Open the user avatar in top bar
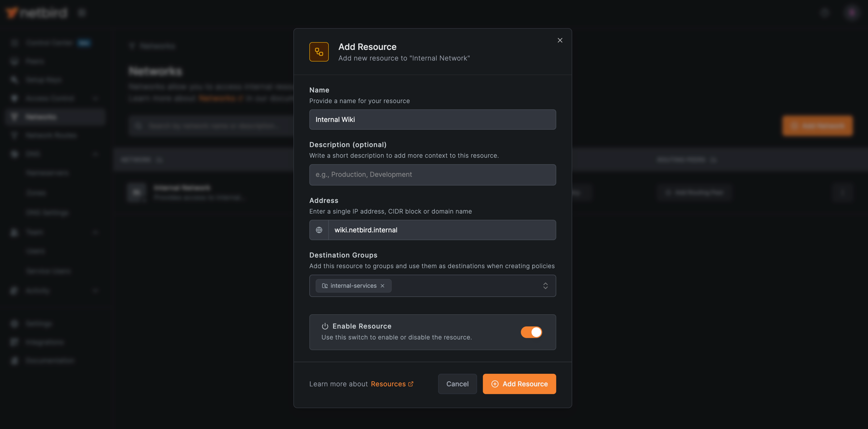The width and height of the screenshot is (868, 429). pyautogui.click(x=852, y=13)
